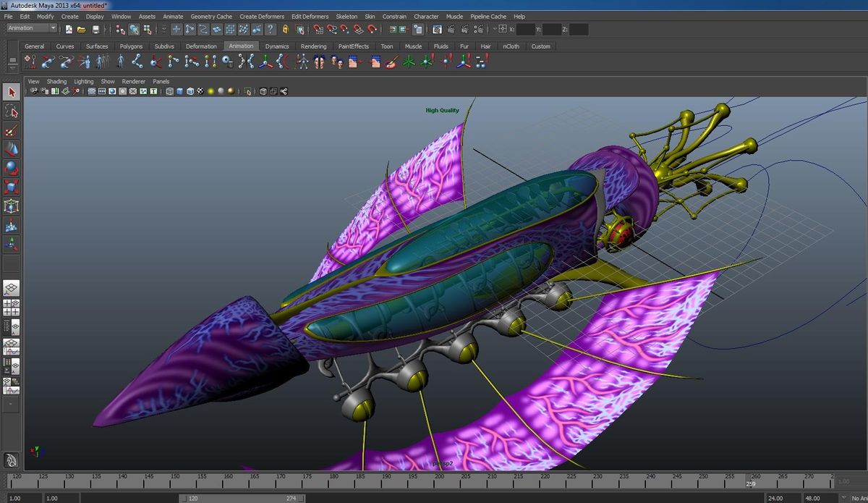The image size is (868, 503).
Task: Select the Lasso tool in the toolbox
Action: pyautogui.click(x=10, y=111)
